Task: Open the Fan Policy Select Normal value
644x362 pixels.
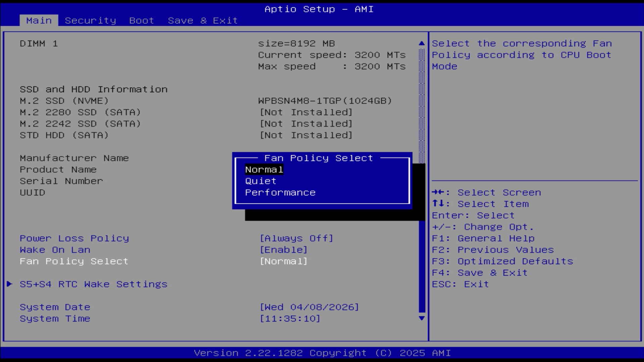Action: (x=283, y=261)
